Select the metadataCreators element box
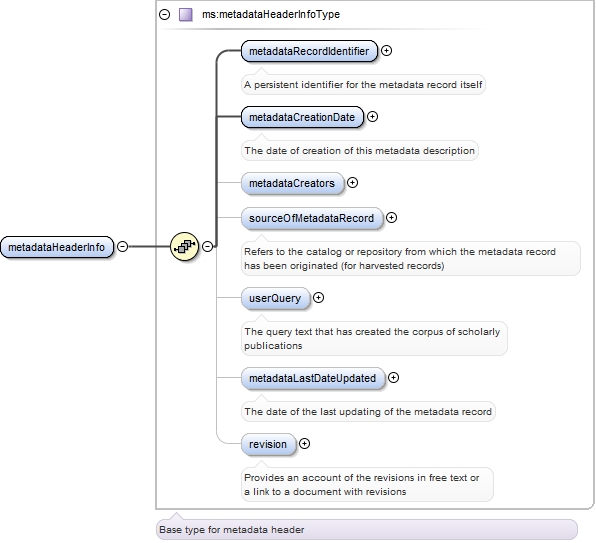The width and height of the screenshot is (596, 543). tap(292, 183)
